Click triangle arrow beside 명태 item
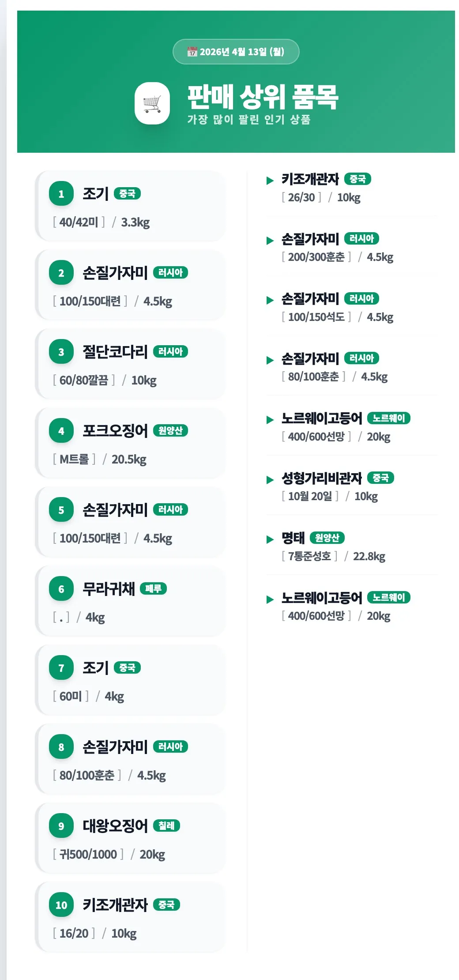The image size is (459, 980). (270, 539)
